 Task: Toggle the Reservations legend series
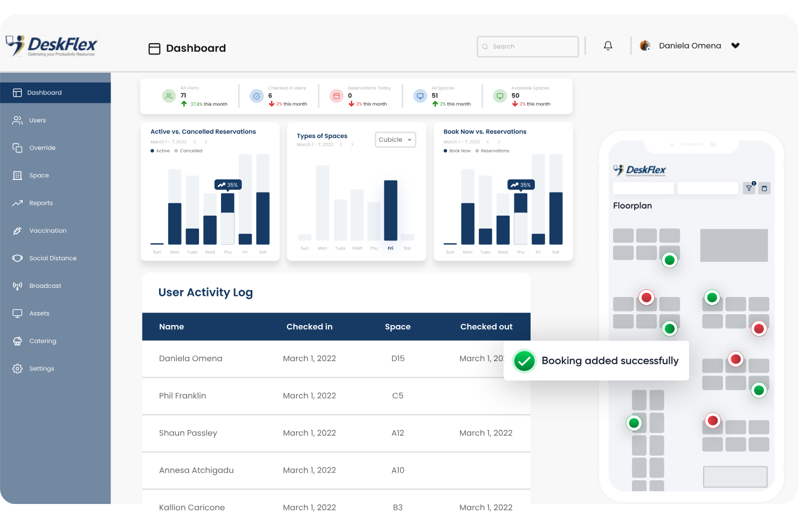click(x=492, y=151)
